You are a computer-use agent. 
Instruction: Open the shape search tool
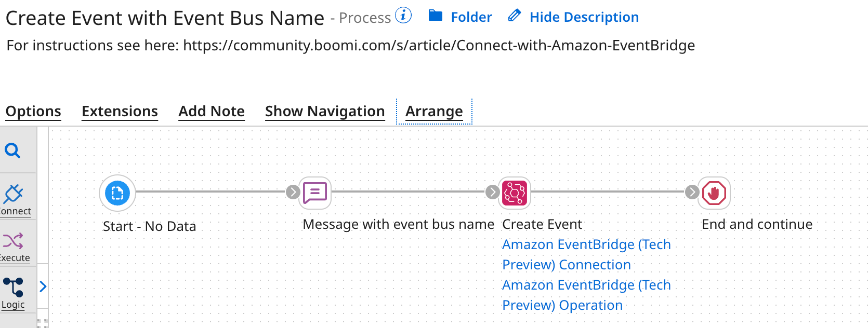(13, 151)
